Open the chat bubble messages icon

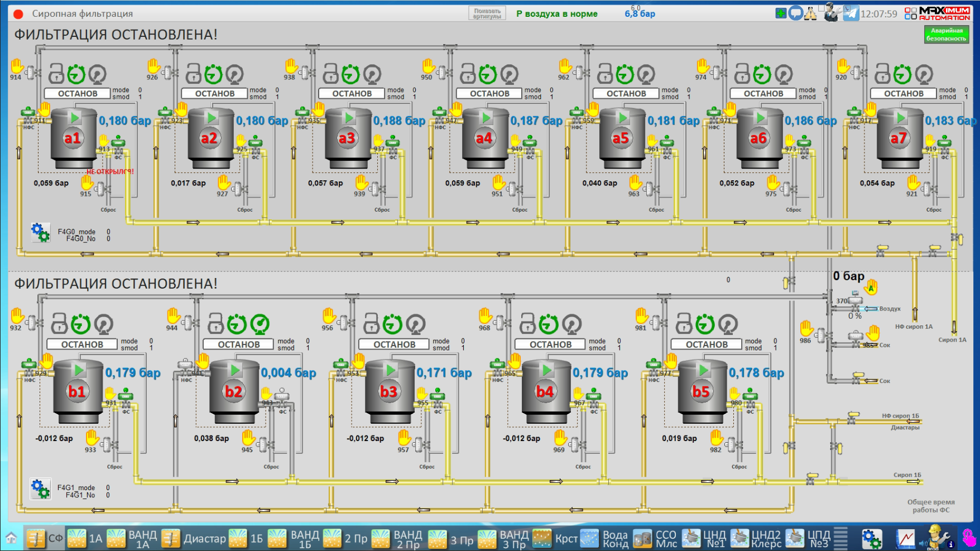click(x=795, y=13)
